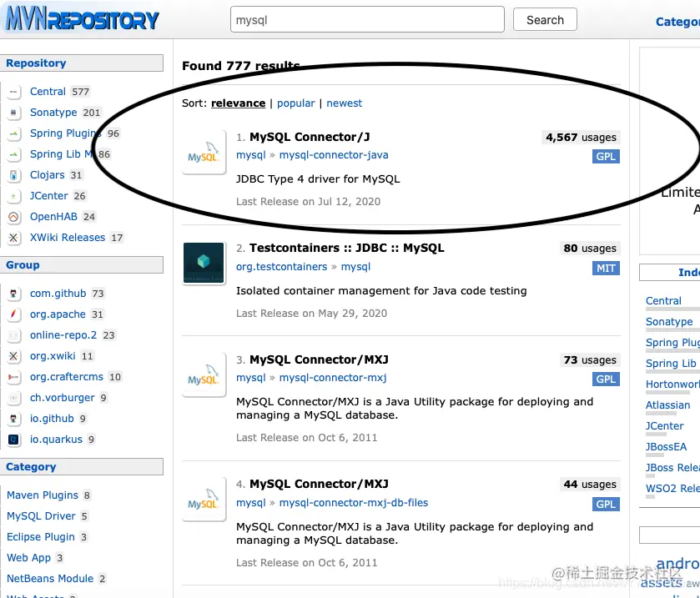Open the mysql group link under MySQL Connector/J

click(x=251, y=155)
